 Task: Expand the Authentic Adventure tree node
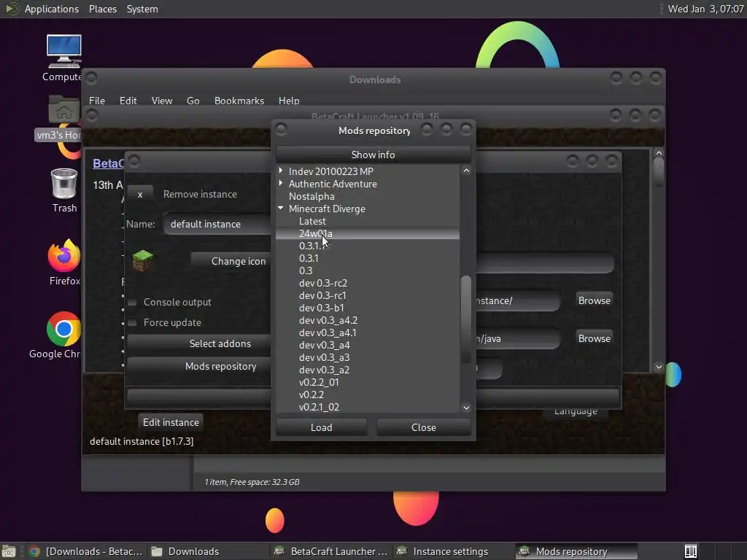[x=281, y=183]
